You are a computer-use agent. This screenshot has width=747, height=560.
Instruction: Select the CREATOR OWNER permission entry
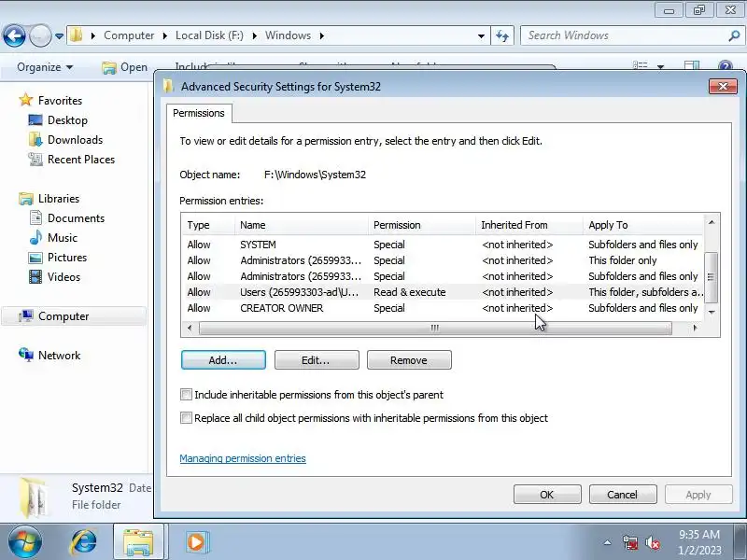click(x=443, y=308)
